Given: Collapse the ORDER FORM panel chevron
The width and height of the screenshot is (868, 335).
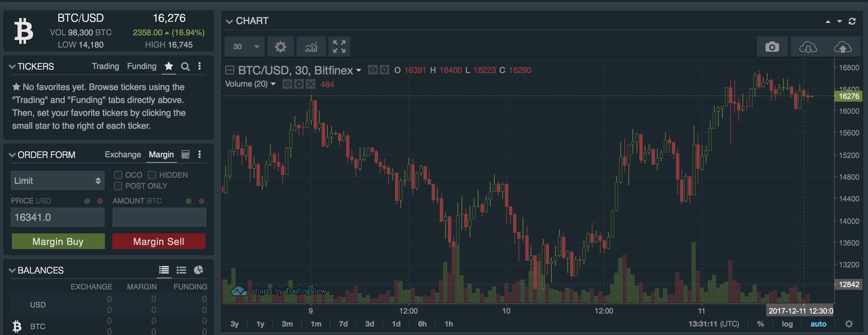Looking at the screenshot, I should tap(12, 155).
